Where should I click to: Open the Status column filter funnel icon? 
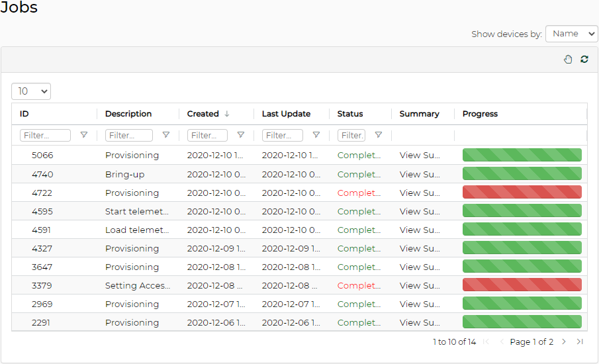(x=379, y=135)
